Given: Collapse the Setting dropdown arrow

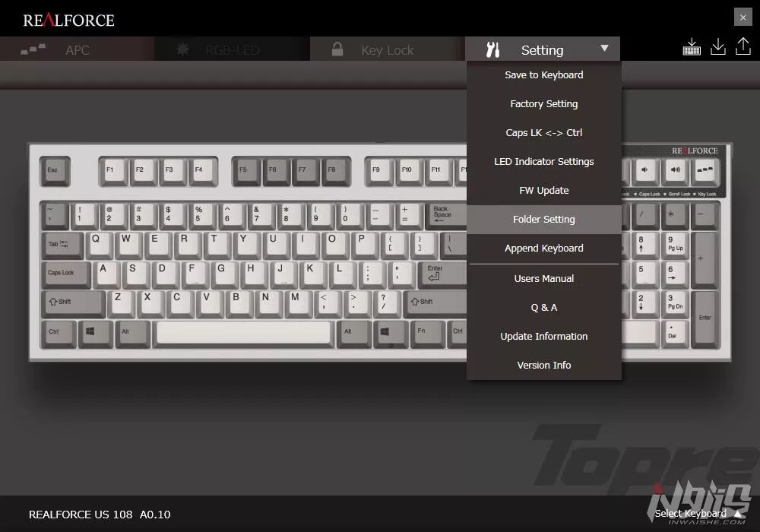Looking at the screenshot, I should click(604, 49).
